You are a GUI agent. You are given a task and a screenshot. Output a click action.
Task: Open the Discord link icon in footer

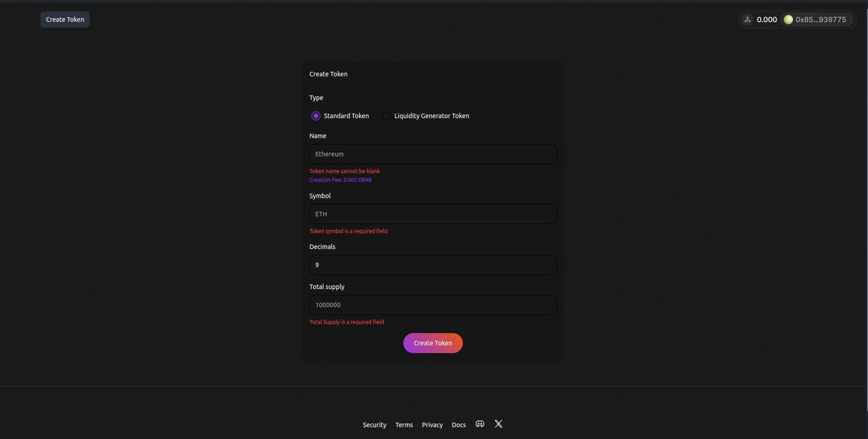(480, 424)
